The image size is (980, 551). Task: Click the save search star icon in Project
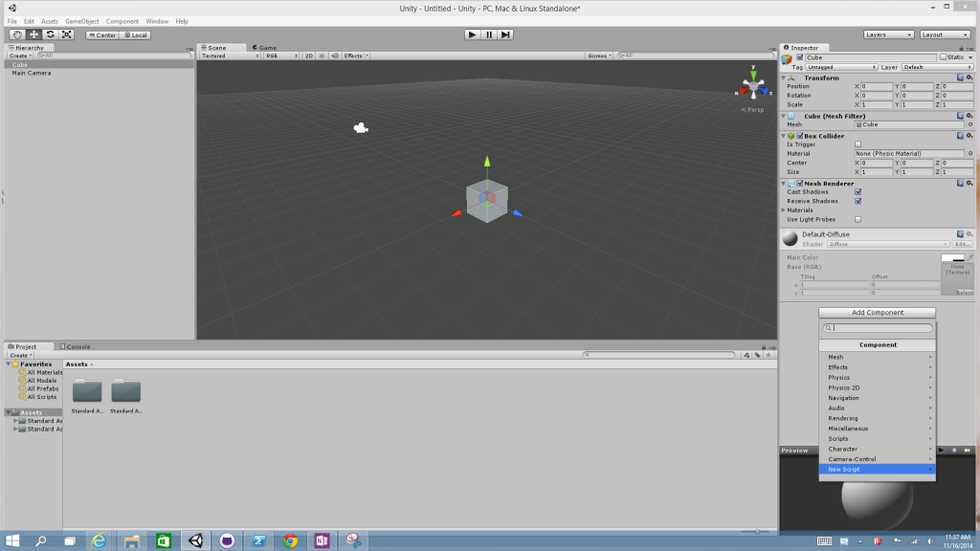[768, 355]
